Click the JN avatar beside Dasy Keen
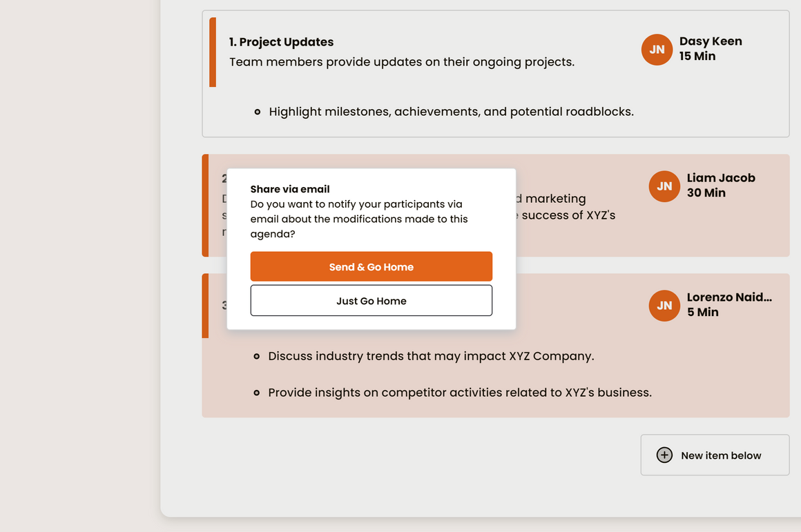 pyautogui.click(x=657, y=50)
